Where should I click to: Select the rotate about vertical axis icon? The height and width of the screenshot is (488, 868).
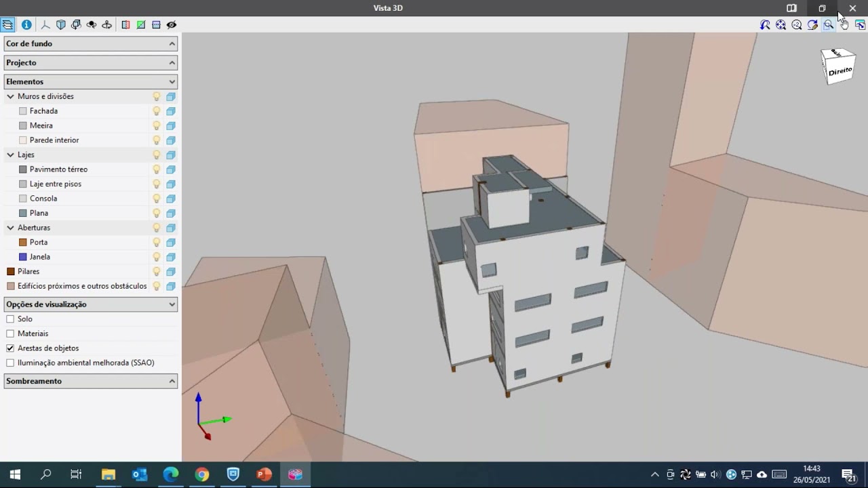pyautogui.click(x=106, y=24)
